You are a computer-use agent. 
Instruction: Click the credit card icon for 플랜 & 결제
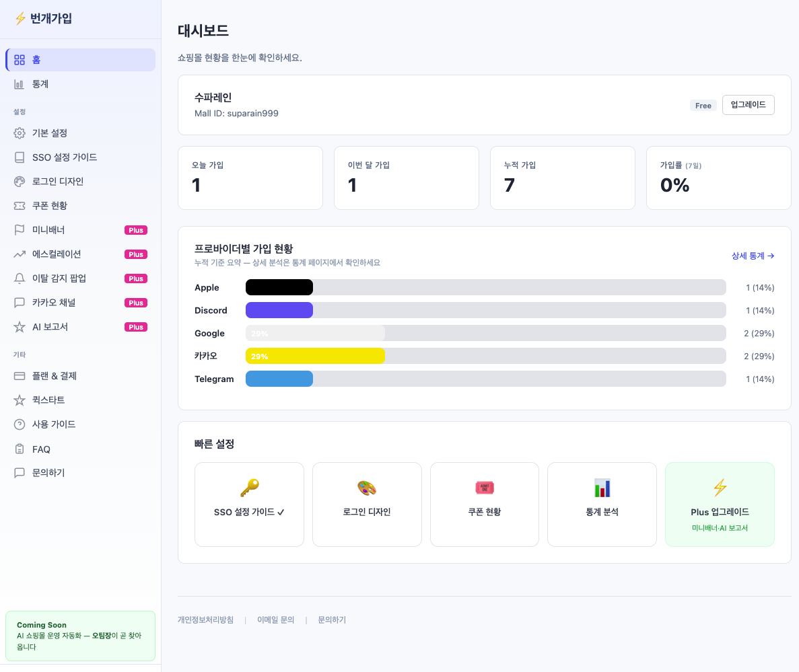pos(20,376)
